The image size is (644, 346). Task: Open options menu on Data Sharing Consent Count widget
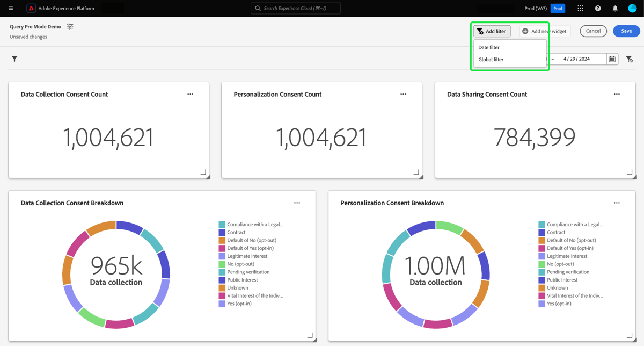pos(616,94)
